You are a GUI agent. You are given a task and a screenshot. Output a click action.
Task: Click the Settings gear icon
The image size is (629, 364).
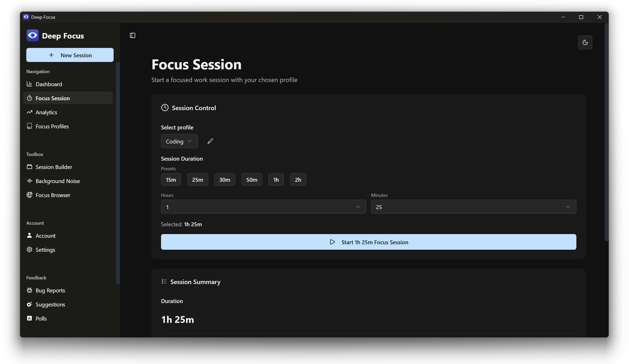click(29, 250)
